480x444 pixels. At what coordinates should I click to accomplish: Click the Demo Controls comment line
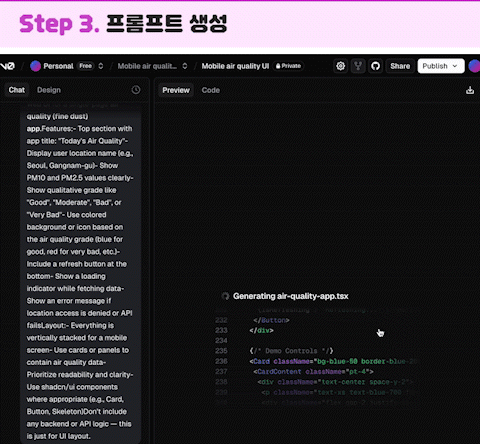(291, 351)
